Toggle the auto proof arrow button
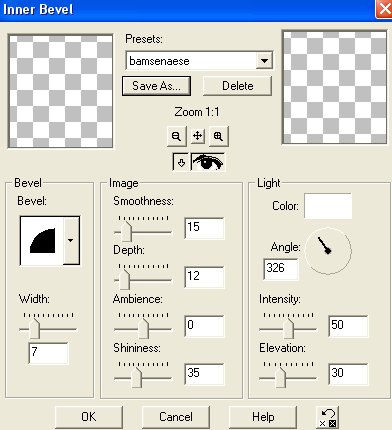The image size is (392, 430). [x=181, y=162]
